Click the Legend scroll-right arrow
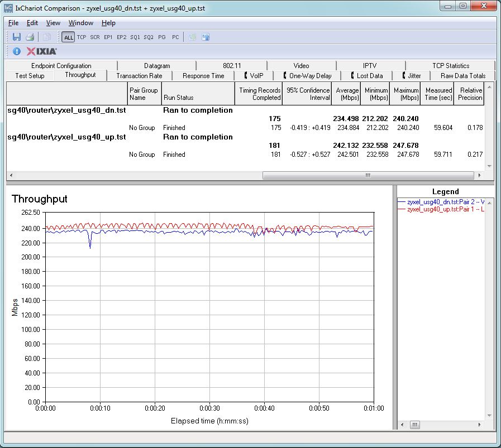Viewport: 501px width, 448px height. coord(479,425)
